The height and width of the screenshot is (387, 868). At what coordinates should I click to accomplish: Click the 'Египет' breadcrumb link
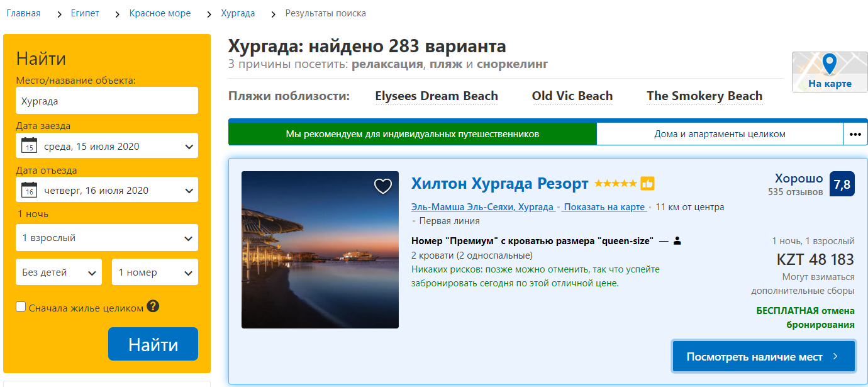[85, 13]
